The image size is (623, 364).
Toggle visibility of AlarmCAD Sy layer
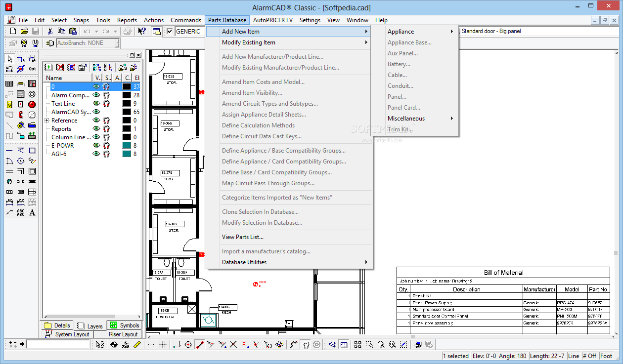(x=96, y=112)
